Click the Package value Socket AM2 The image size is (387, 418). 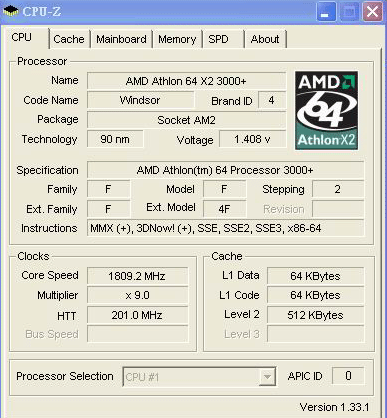pyautogui.click(x=186, y=120)
